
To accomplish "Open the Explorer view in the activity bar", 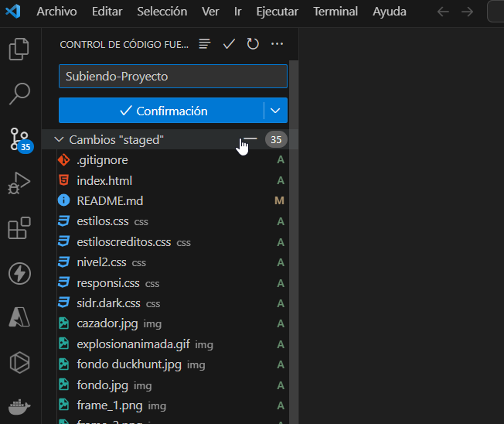I will pyautogui.click(x=19, y=49).
